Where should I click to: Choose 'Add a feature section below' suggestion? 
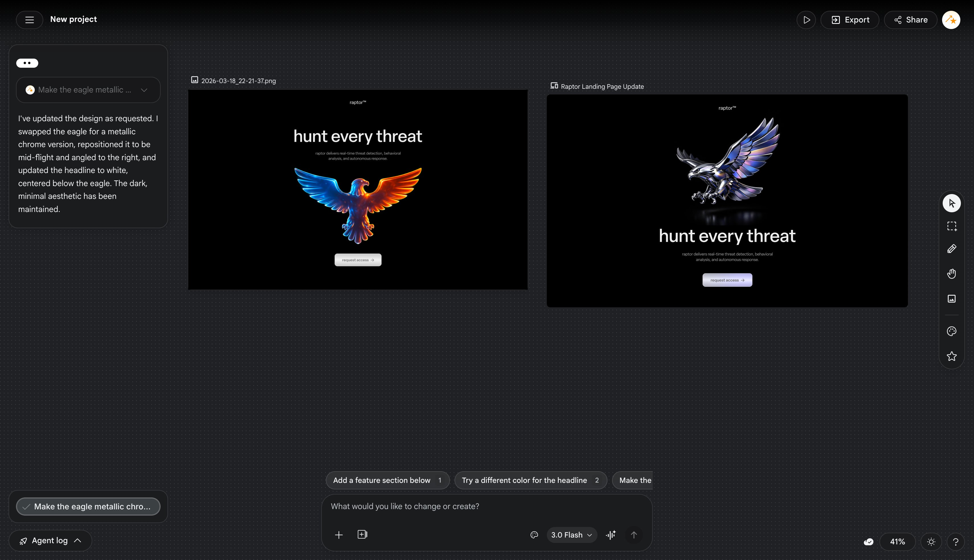387,480
